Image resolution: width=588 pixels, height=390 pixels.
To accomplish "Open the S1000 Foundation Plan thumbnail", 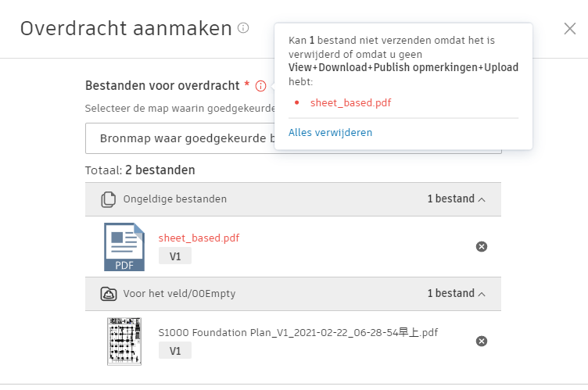I will click(x=124, y=341).
